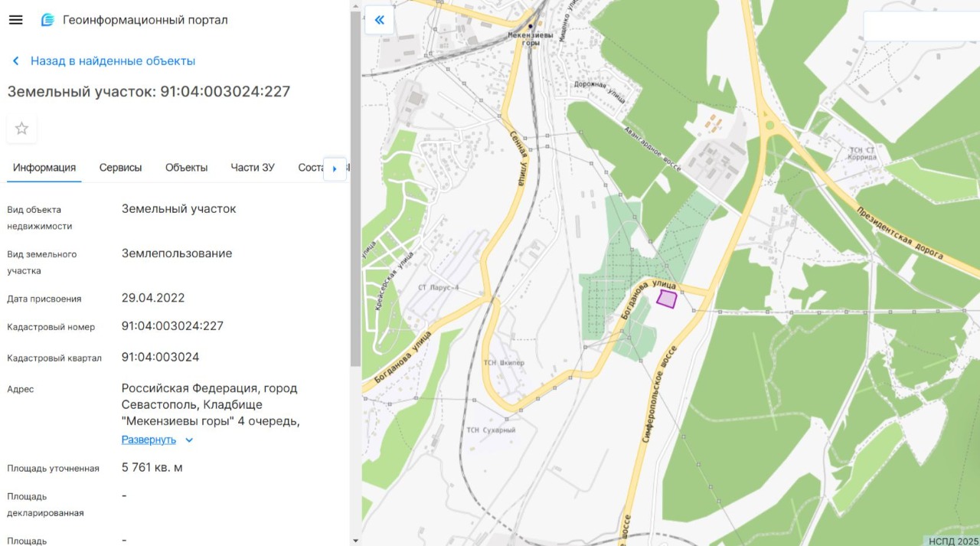Screen dimensions: 980x546
Task: Open the hamburger main menu
Action: coord(15,20)
